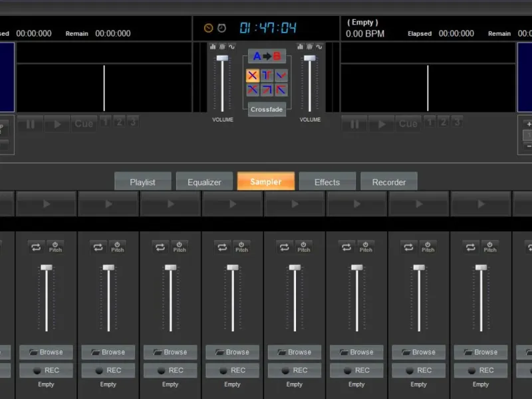The height and width of the screenshot is (399, 532).
Task: Click cue point 2 on left deck
Action: point(119,122)
